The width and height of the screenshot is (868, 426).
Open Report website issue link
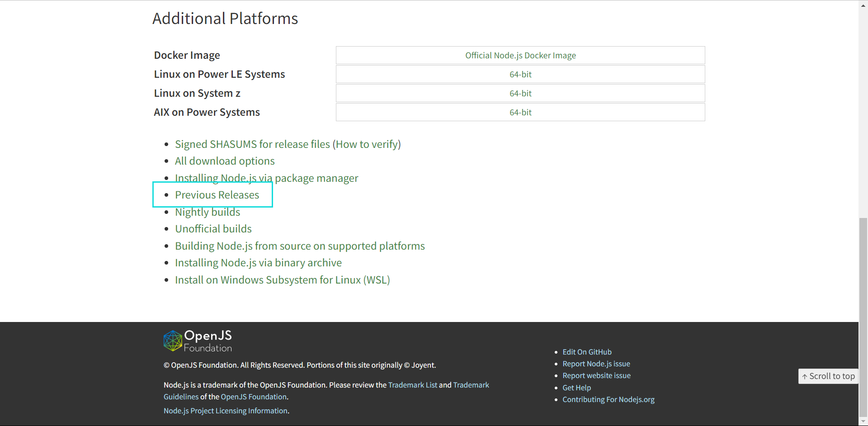pos(596,375)
